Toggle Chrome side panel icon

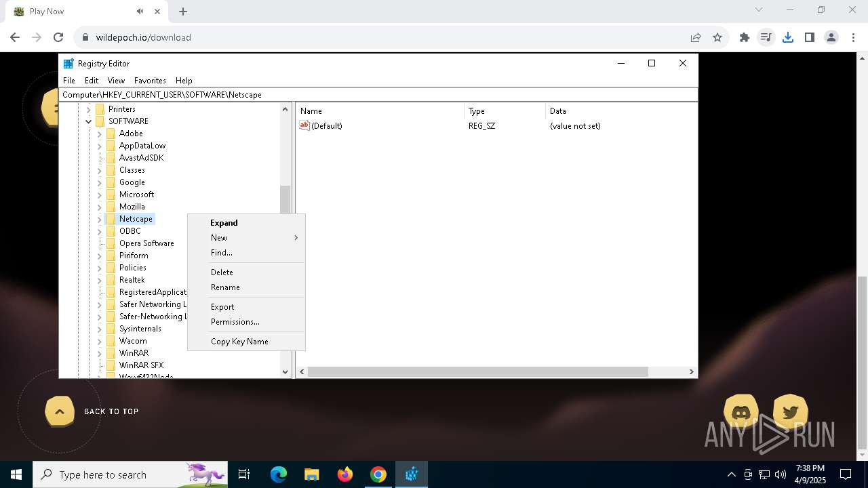[x=810, y=37]
